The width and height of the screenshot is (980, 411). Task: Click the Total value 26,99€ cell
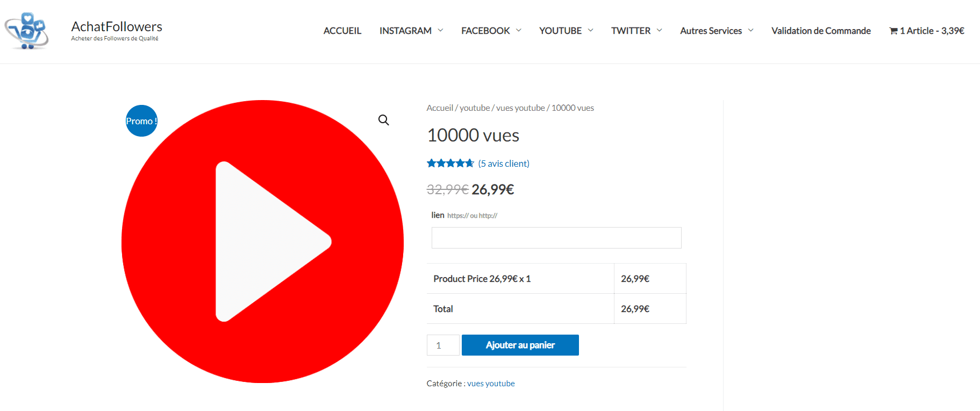pos(650,309)
